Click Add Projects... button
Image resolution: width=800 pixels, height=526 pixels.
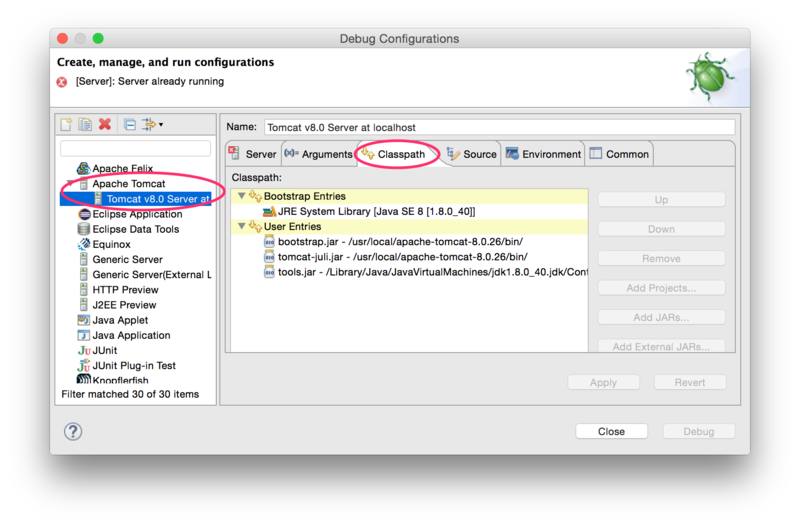coord(661,288)
